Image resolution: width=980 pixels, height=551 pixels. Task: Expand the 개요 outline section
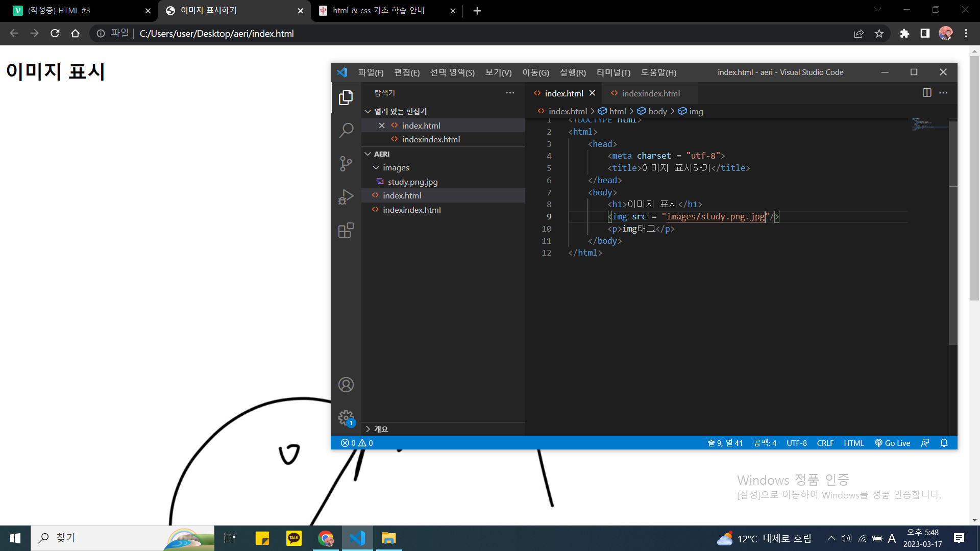point(380,429)
